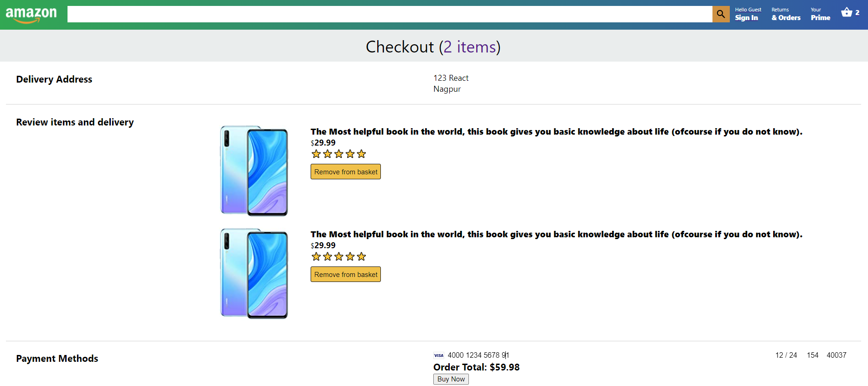This screenshot has height=386, width=868.
Task: Open the Sign In link
Action: click(747, 17)
